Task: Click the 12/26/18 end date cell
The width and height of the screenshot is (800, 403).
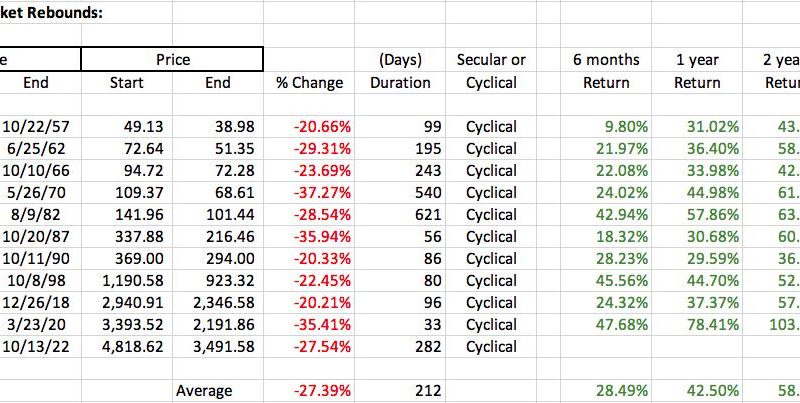Action: 35,303
